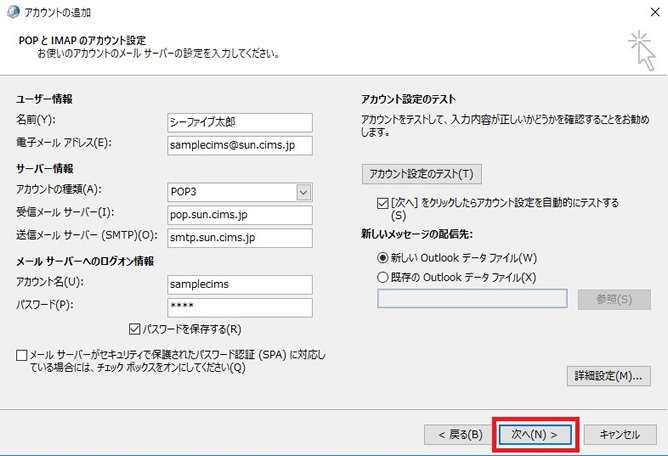Click the ユーザー情報 section heading
Viewport: 668px width, 456px height.
coord(44,99)
